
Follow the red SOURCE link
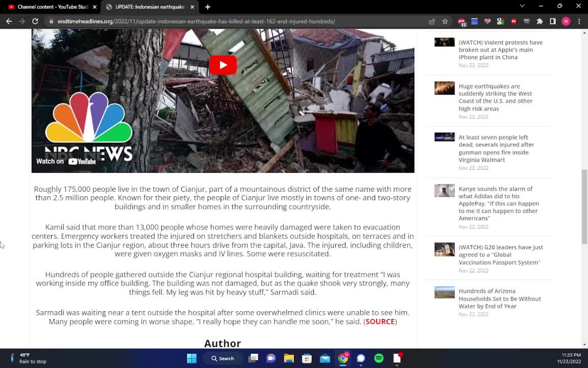(x=380, y=321)
